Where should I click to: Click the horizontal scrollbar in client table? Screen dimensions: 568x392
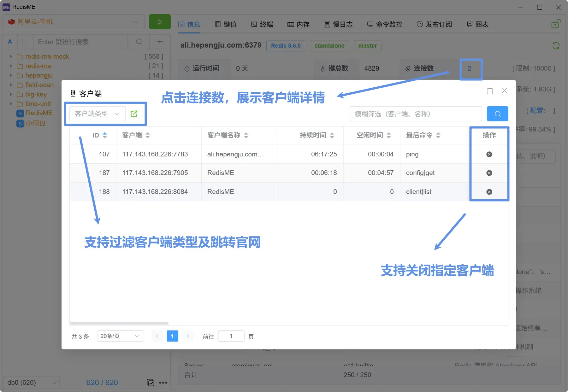point(119,323)
